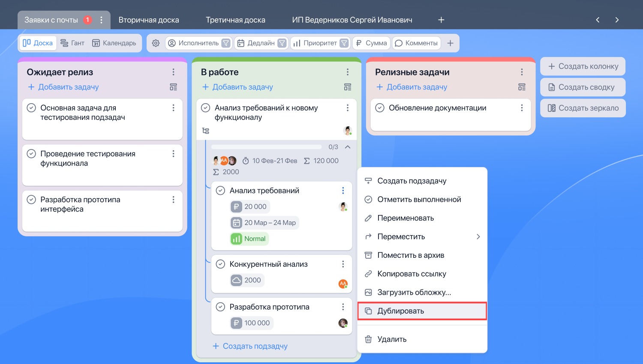
Task: Switch to Третичная доска tab
Action: [235, 20]
